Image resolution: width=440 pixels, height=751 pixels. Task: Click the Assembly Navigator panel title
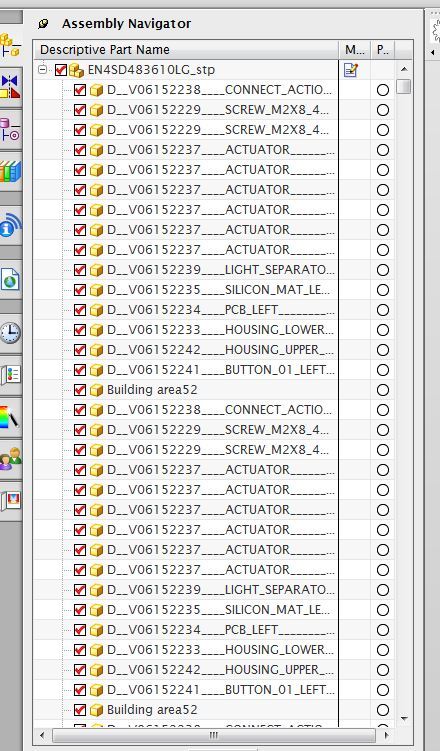[126, 23]
